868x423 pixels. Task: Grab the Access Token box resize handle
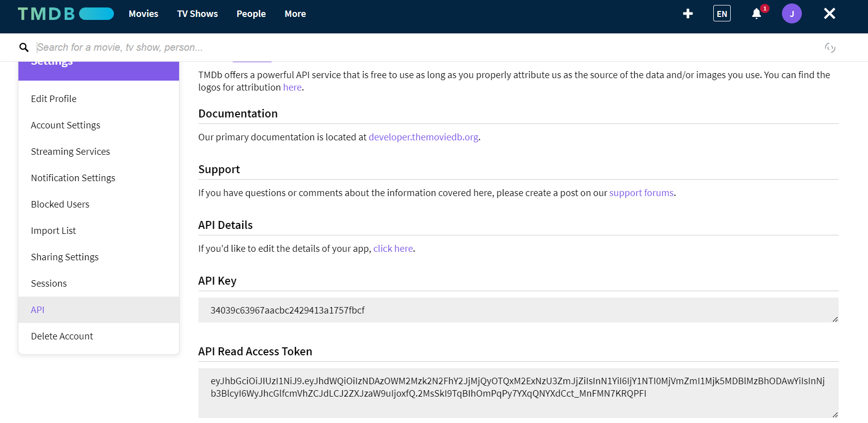click(835, 415)
